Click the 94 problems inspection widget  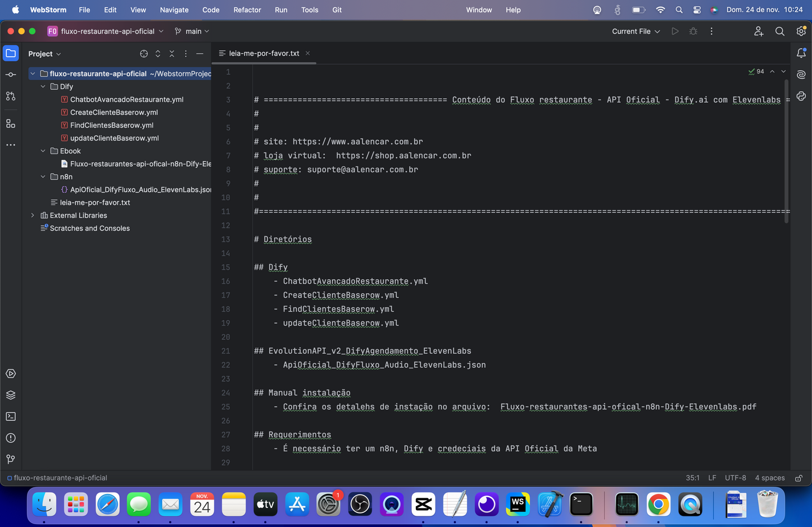pos(756,71)
